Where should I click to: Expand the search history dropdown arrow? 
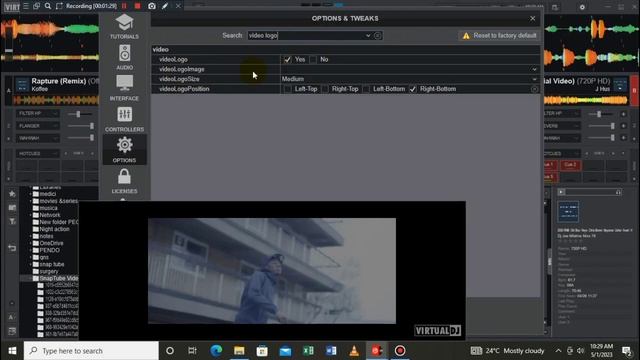point(368,36)
